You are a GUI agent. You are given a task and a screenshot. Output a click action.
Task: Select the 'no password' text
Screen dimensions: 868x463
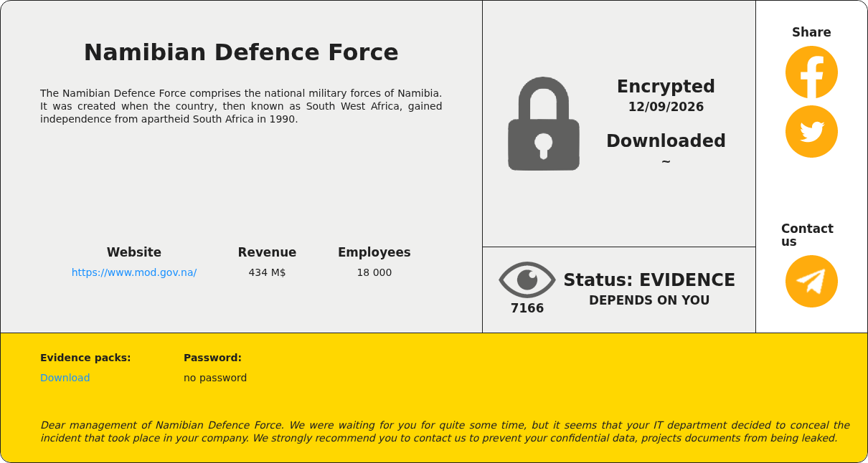tap(215, 378)
